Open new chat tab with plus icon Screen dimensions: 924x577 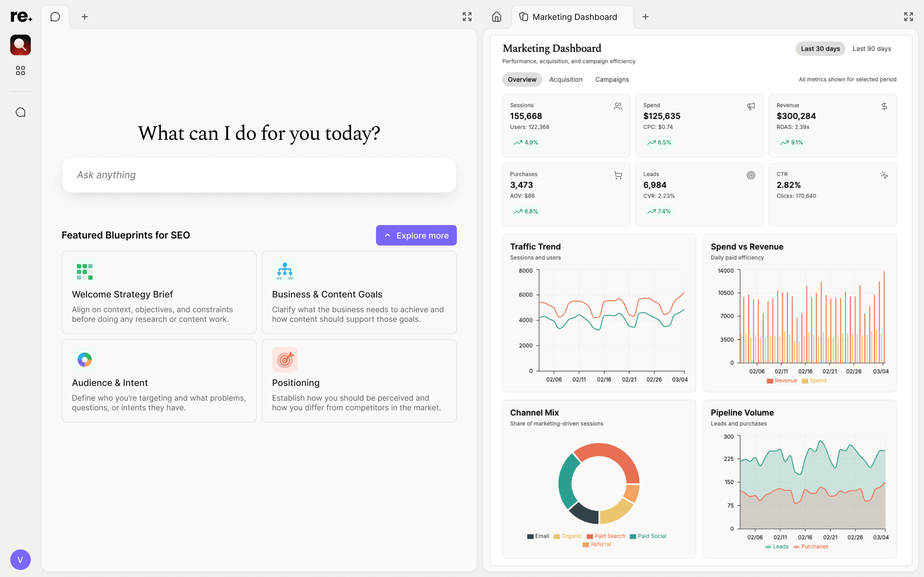85,17
